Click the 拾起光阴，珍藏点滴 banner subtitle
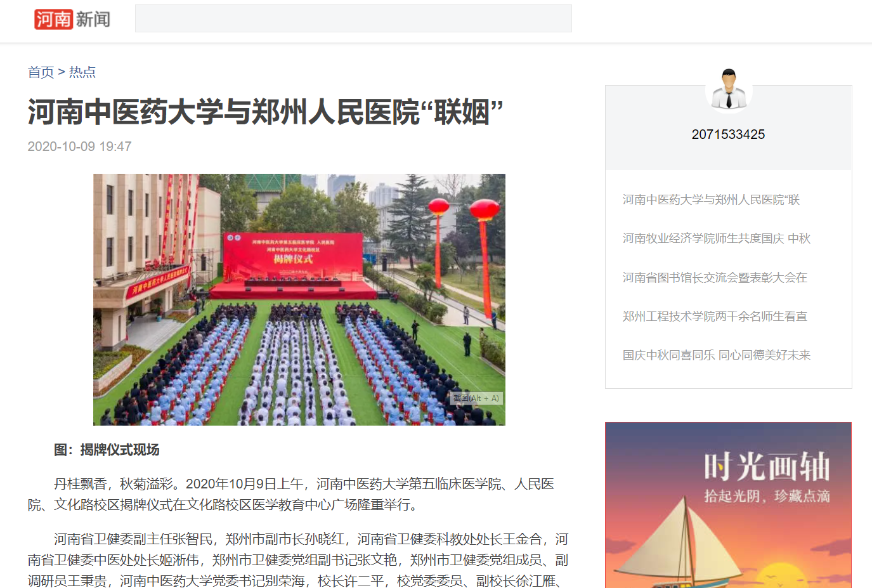The width and height of the screenshot is (872, 588). click(767, 496)
